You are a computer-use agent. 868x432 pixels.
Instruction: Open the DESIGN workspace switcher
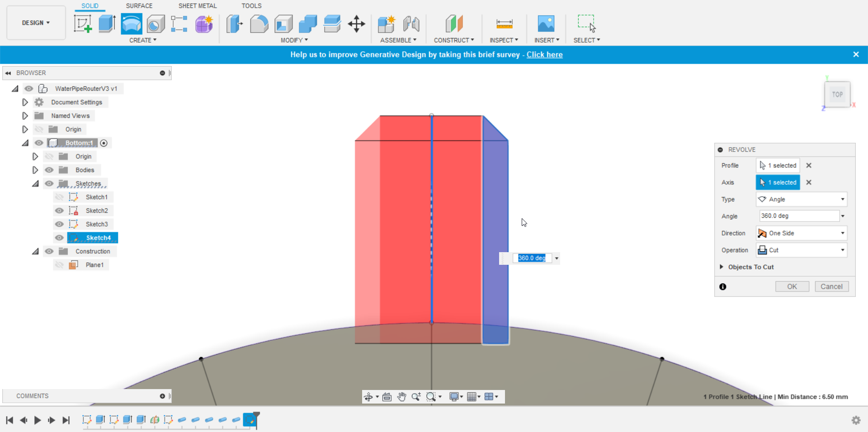coord(36,23)
